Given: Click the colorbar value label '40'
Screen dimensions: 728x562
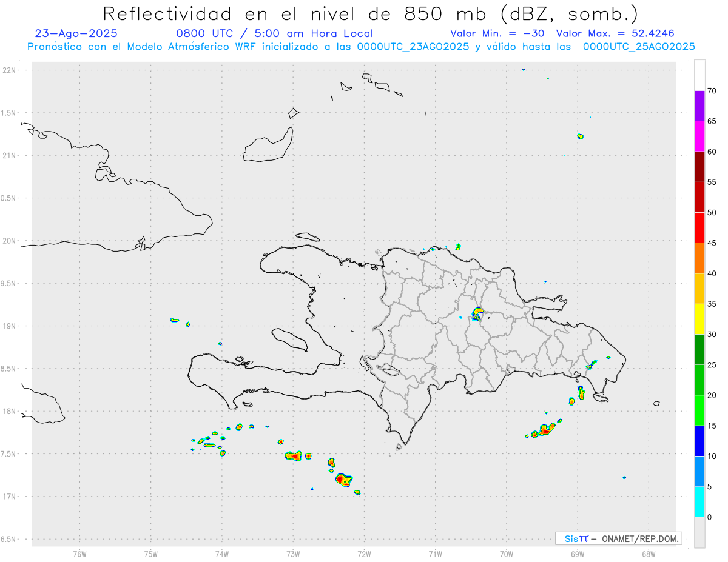Looking at the screenshot, I should pos(712,273).
